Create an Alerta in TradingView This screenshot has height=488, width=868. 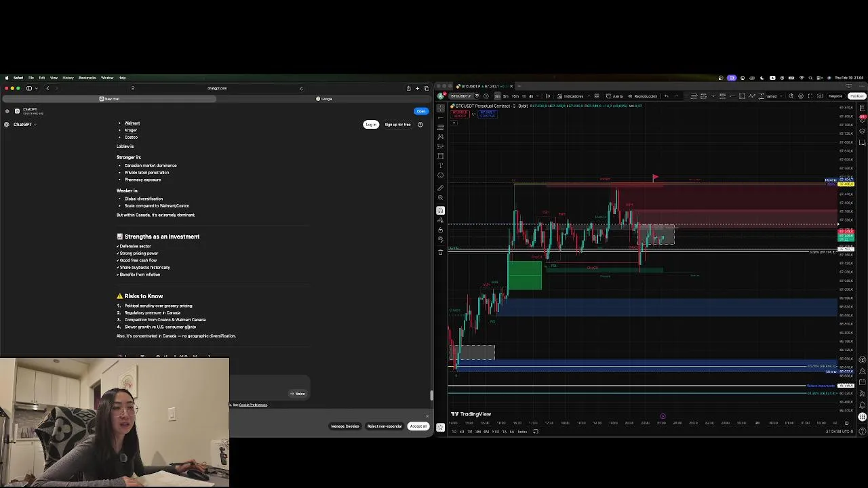(x=614, y=96)
